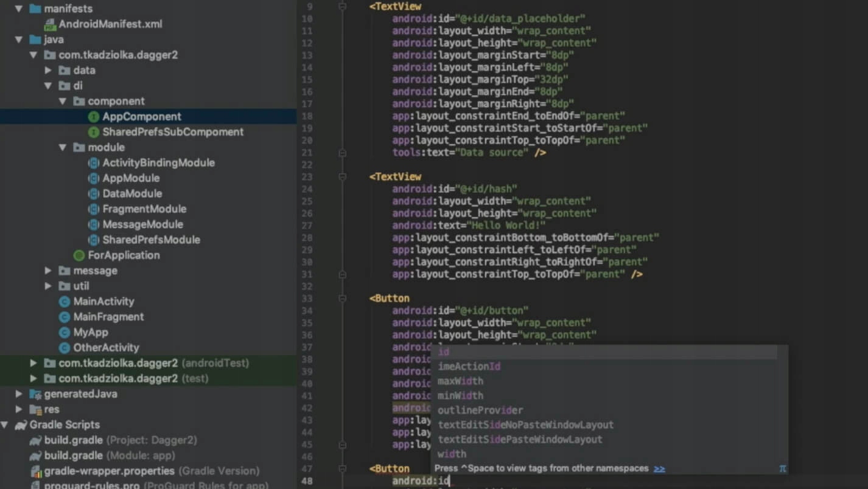Choose 'width' from the completion list
This screenshot has width=868, height=489.
point(604,454)
